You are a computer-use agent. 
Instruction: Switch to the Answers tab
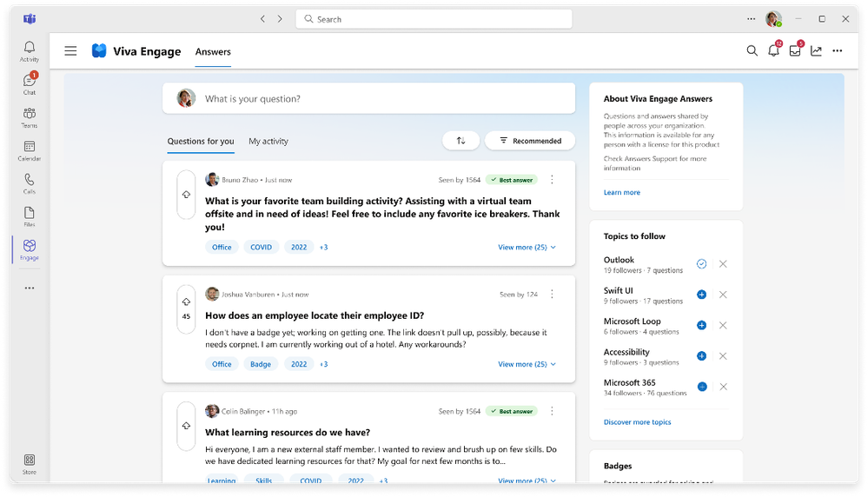213,51
